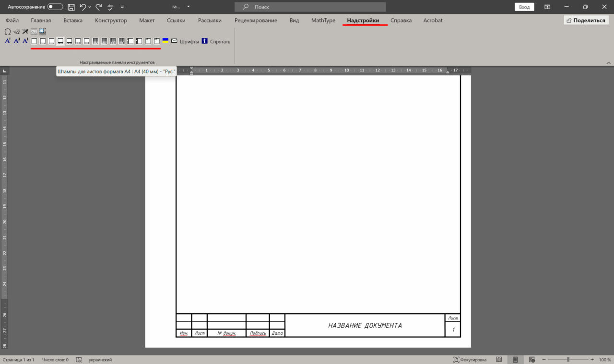This screenshot has width=614, height=364.
Task: Click the Изм. stamp cell
Action: 184,333
